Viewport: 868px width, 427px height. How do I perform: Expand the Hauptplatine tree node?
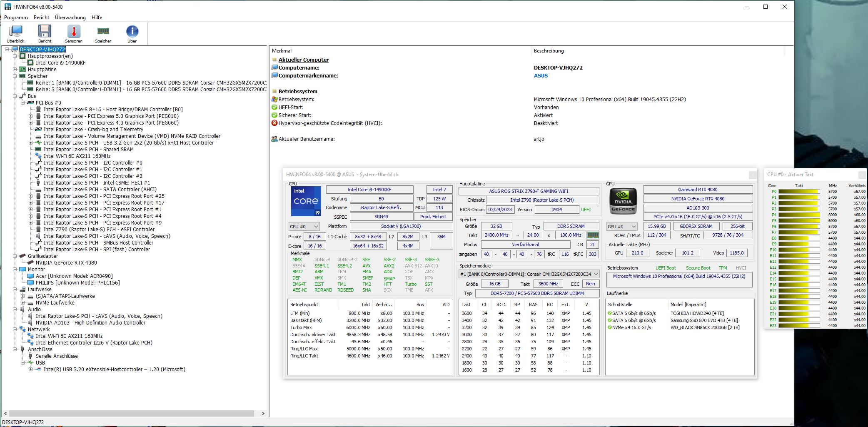coord(15,70)
